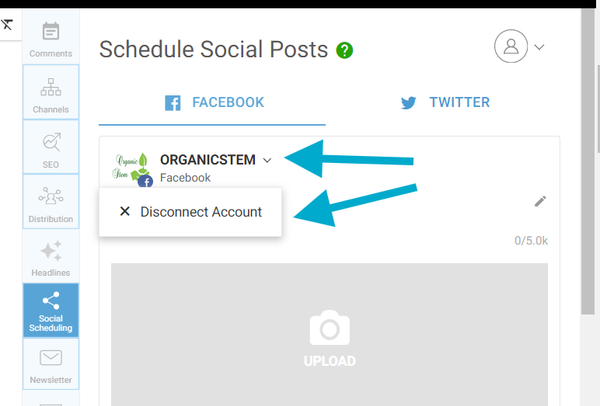The image size is (600, 406).
Task: Open the Distribution sidebar section
Action: 51,201
